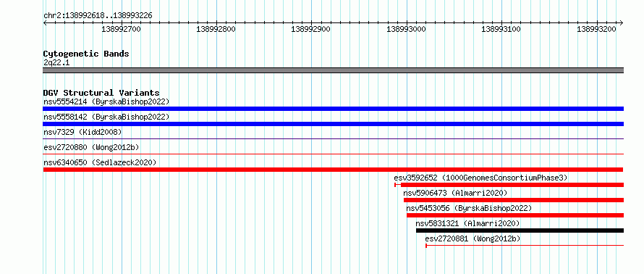
Task: Click the thin red line for esv2720881
Action: coord(525,246)
